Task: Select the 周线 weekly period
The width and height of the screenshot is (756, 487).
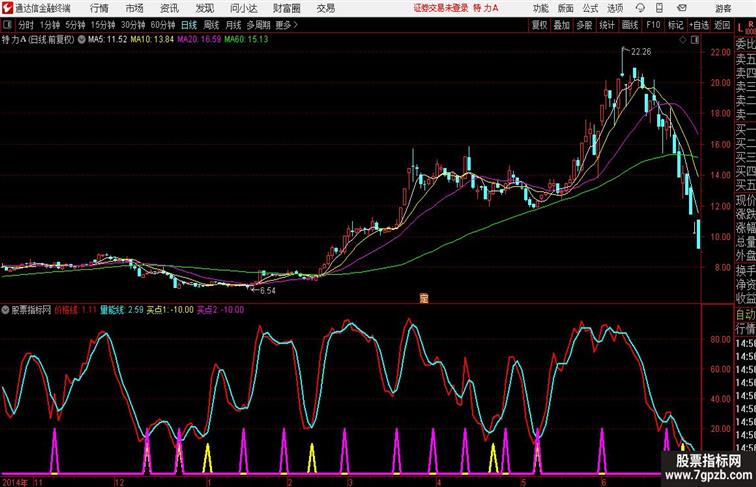Action: tap(211, 25)
